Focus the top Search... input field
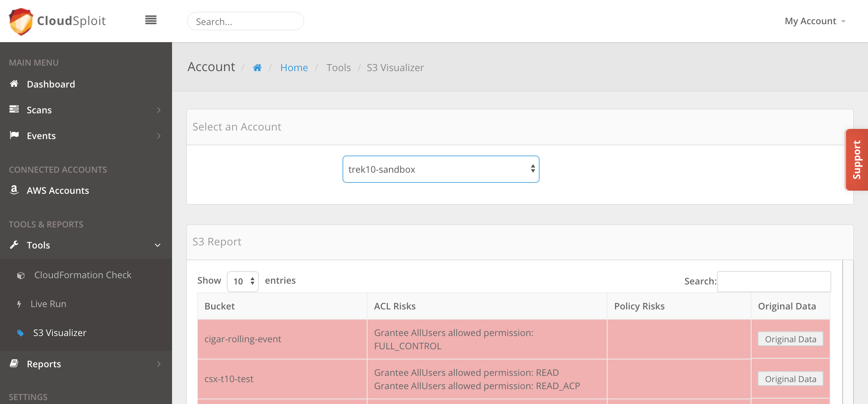Image resolution: width=868 pixels, height=404 pixels. click(x=246, y=21)
